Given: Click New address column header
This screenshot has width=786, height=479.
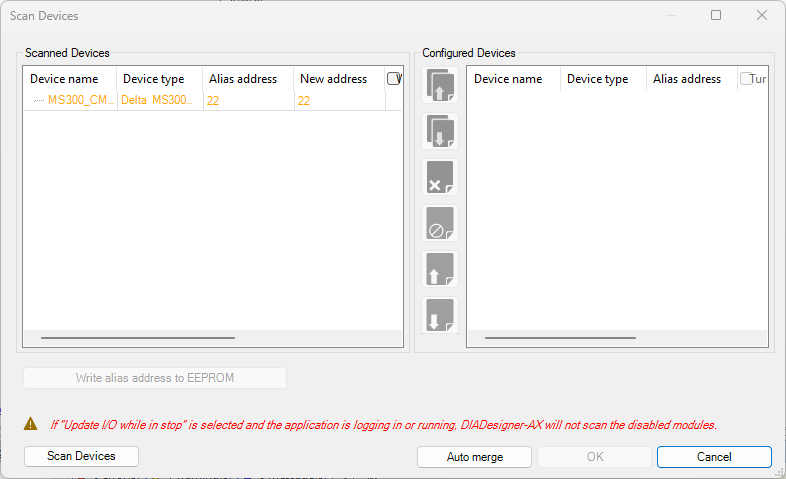Looking at the screenshot, I should pos(333,79).
